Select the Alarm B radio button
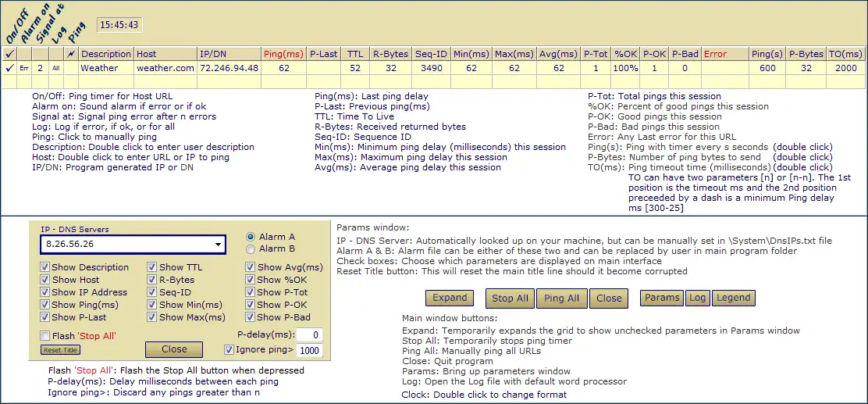This screenshot has height=404, width=868. coord(250,248)
